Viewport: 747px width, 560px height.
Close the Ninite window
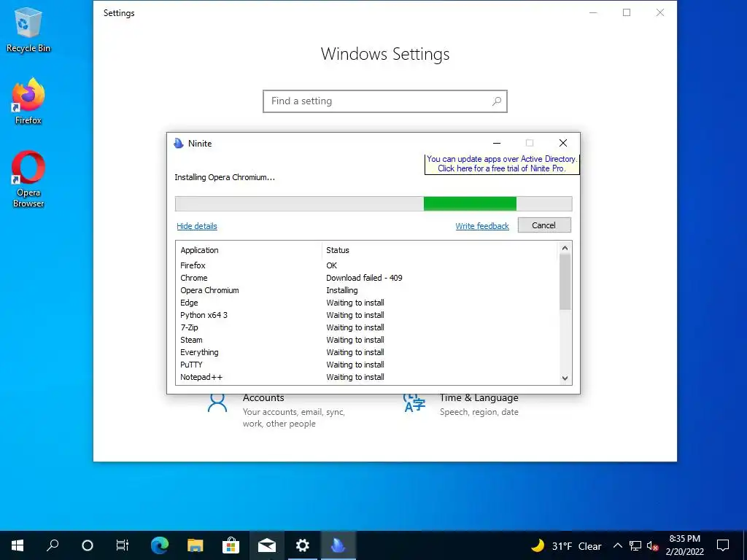point(563,143)
